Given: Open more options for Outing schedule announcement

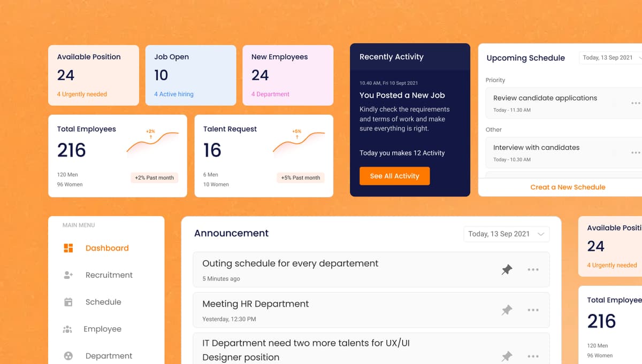Looking at the screenshot, I should coord(533,270).
